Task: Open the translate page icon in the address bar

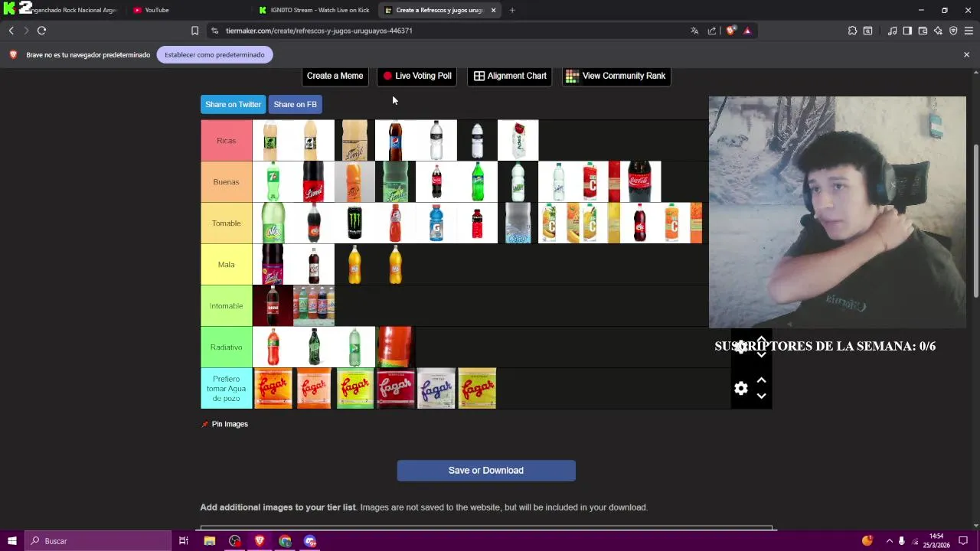Action: tap(694, 31)
